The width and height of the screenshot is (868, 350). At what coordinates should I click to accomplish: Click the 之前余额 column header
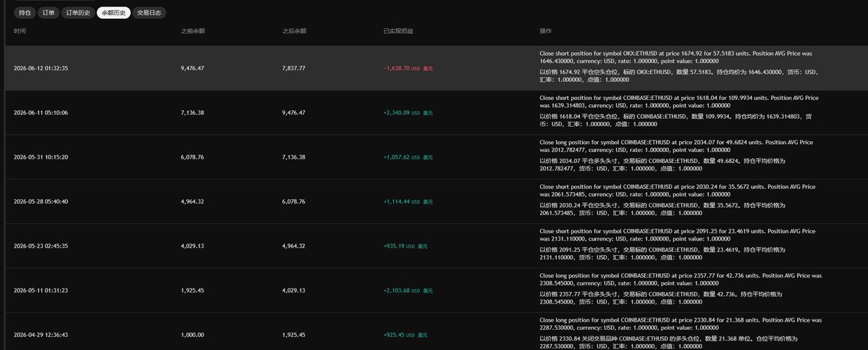(193, 31)
